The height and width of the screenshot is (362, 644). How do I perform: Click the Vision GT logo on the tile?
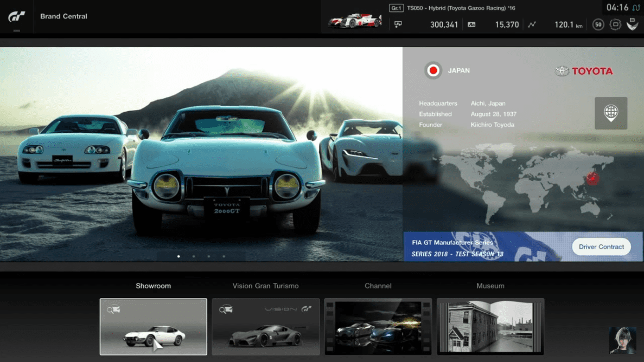click(x=288, y=309)
